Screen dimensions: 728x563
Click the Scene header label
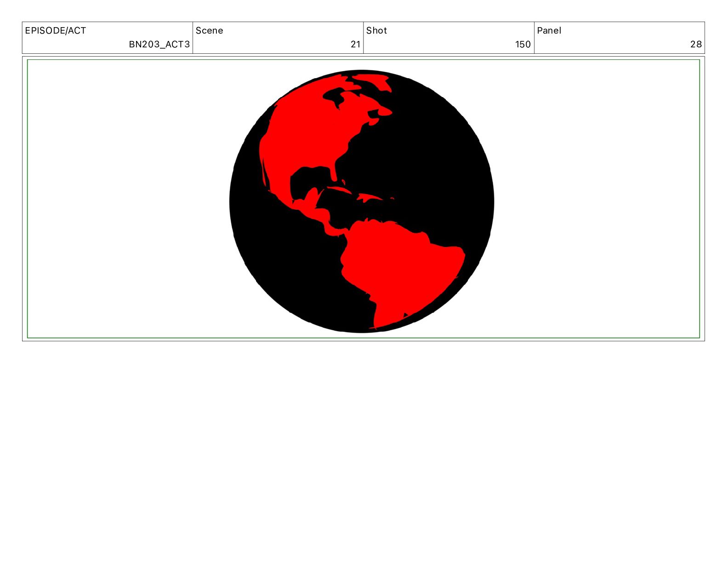210,31
